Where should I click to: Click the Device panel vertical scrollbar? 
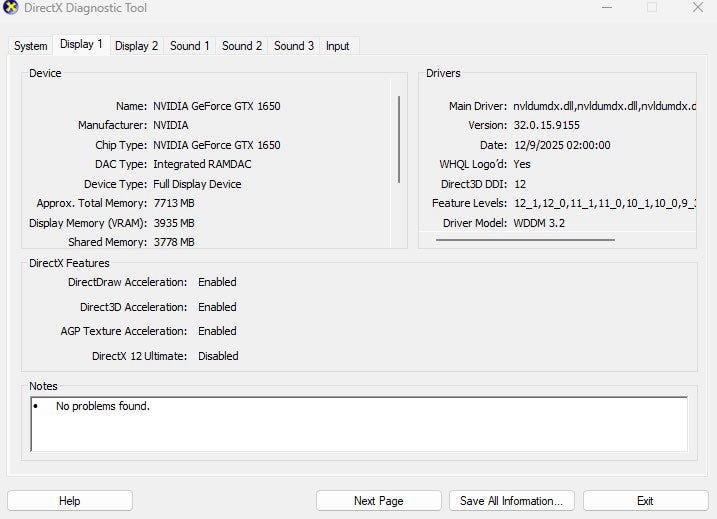[399, 139]
